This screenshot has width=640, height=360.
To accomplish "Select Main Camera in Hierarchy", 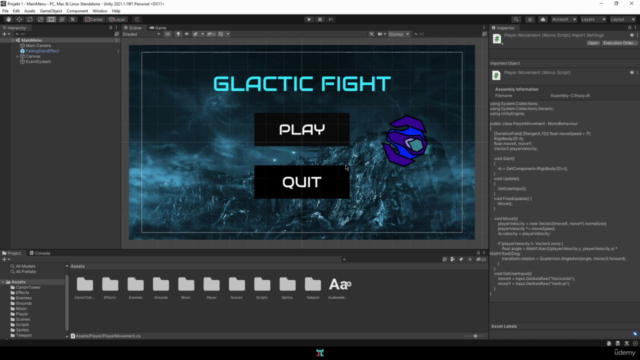I will click(x=38, y=46).
